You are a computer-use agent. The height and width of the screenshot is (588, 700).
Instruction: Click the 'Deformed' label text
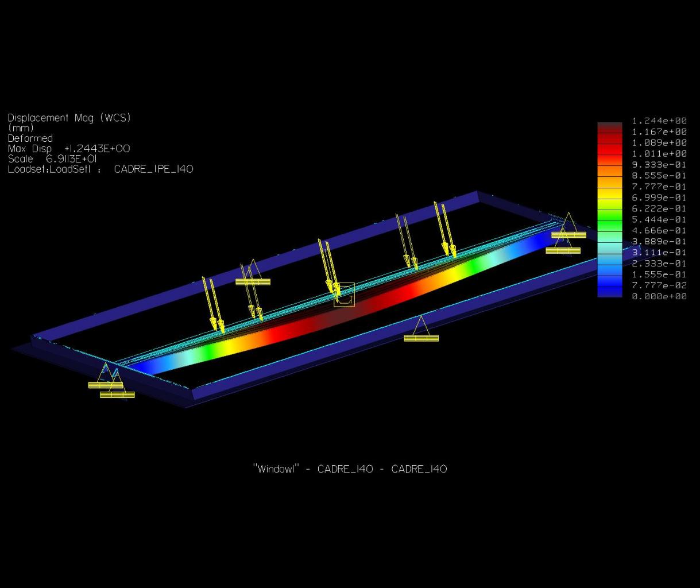pos(30,138)
